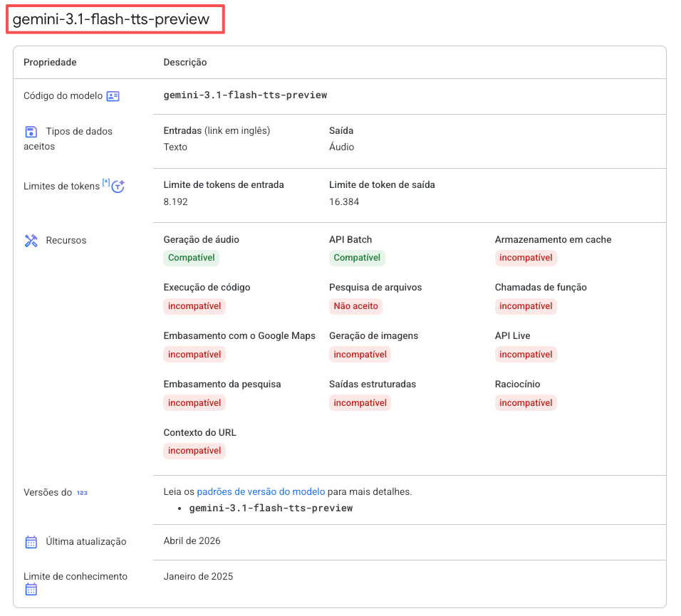Click the Saídas estruturadas feature label

tap(373, 384)
